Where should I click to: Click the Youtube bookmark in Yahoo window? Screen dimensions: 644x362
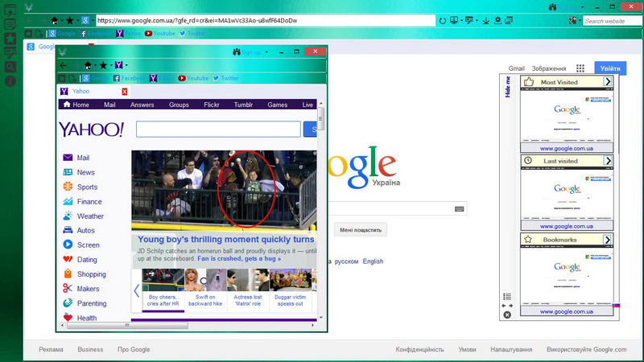[193, 78]
